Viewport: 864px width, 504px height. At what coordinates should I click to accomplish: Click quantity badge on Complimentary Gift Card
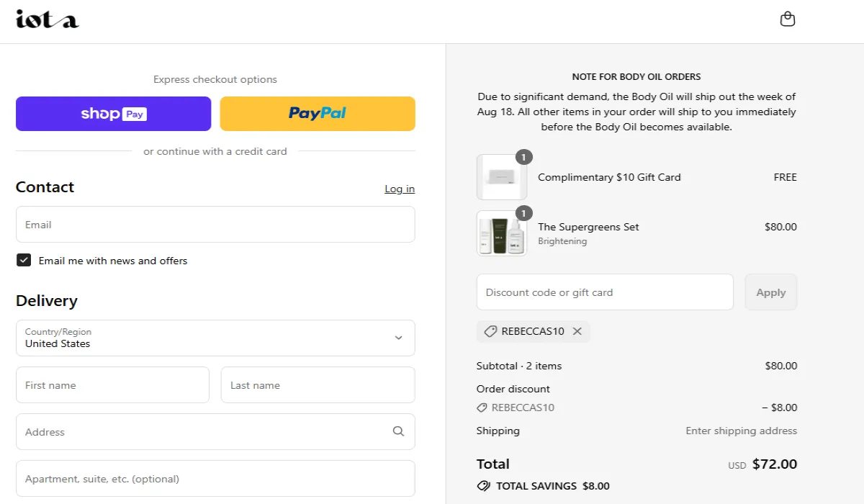524,156
